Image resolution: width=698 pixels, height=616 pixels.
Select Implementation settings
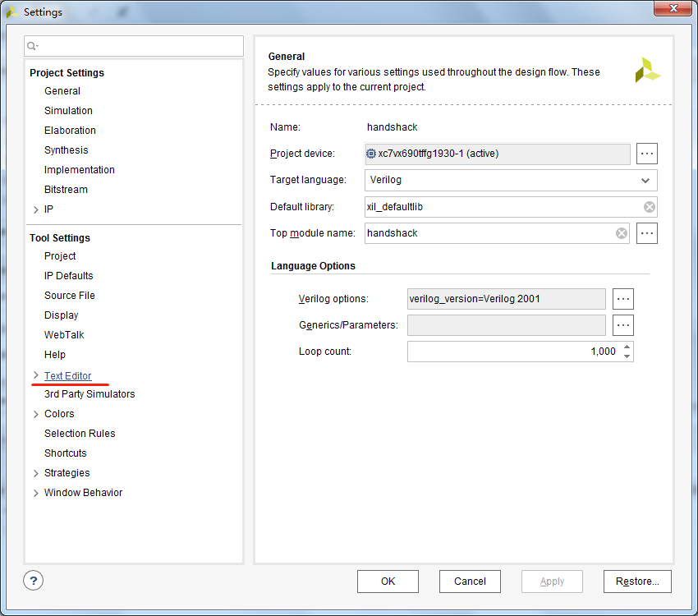80,169
